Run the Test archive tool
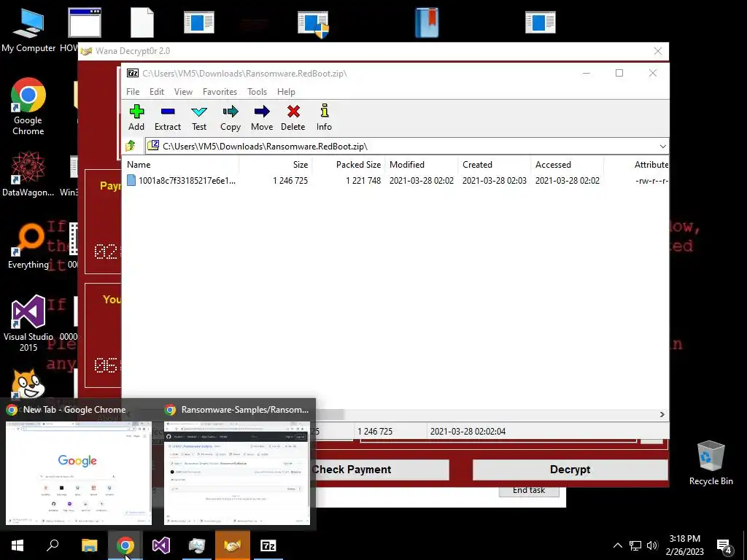The width and height of the screenshot is (747, 560). (x=199, y=117)
